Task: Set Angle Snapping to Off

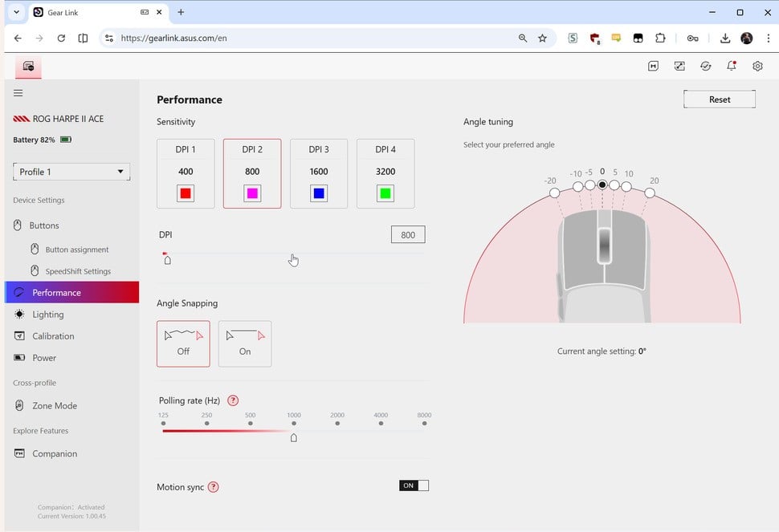Action: pos(183,343)
